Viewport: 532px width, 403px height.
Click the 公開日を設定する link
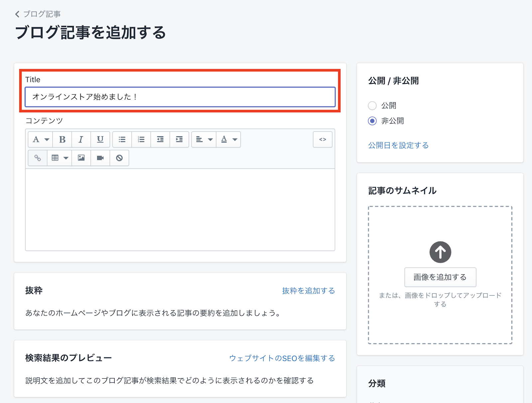[398, 145]
